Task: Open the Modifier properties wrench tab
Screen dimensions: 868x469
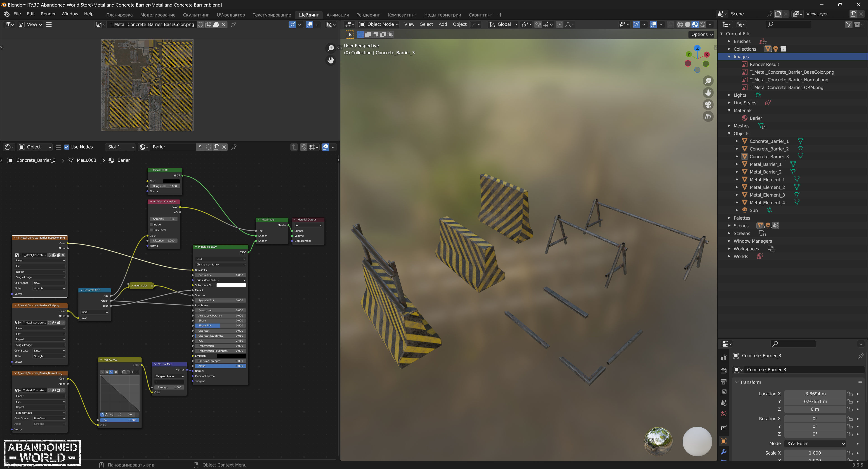Action: click(x=723, y=452)
